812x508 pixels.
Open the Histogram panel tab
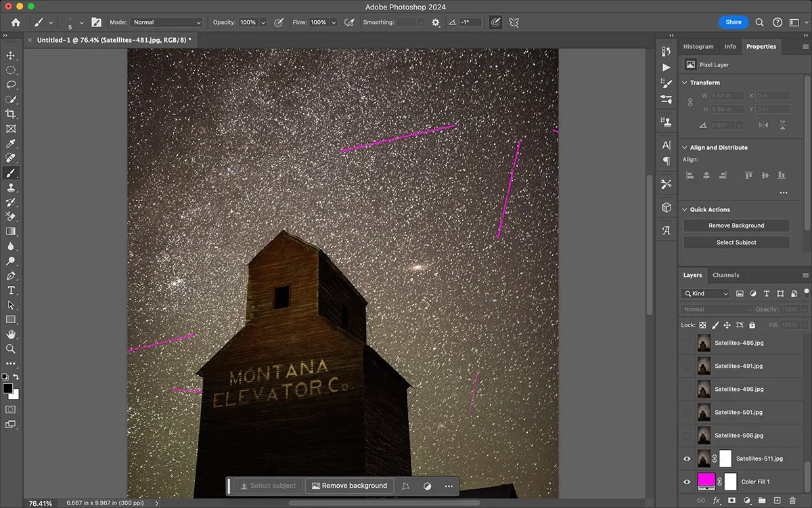pos(698,47)
